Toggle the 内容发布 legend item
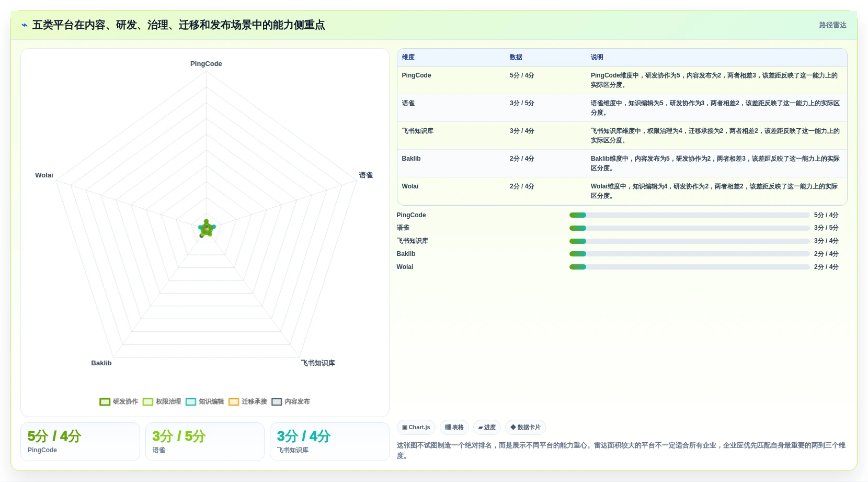Image resolution: width=868 pixels, height=482 pixels. 291,402
